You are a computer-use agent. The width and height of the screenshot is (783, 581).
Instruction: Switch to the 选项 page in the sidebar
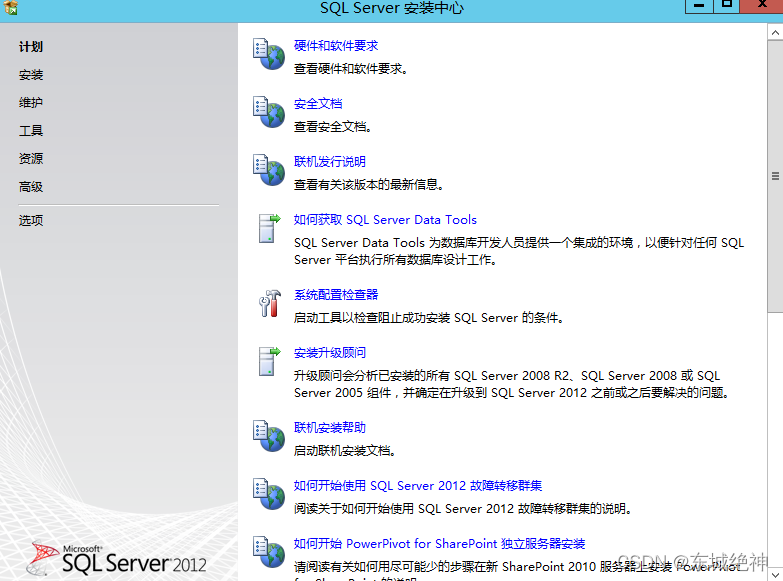coord(31,220)
